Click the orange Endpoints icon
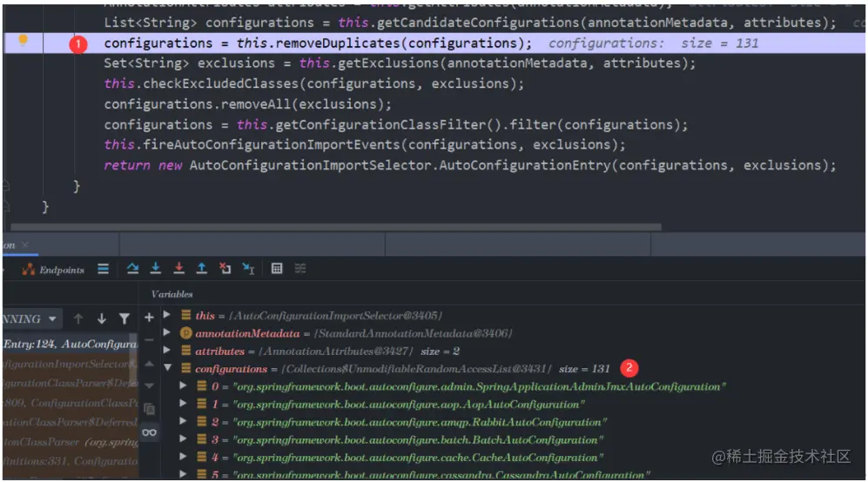Viewport: 868px width, 482px height. pyautogui.click(x=28, y=270)
